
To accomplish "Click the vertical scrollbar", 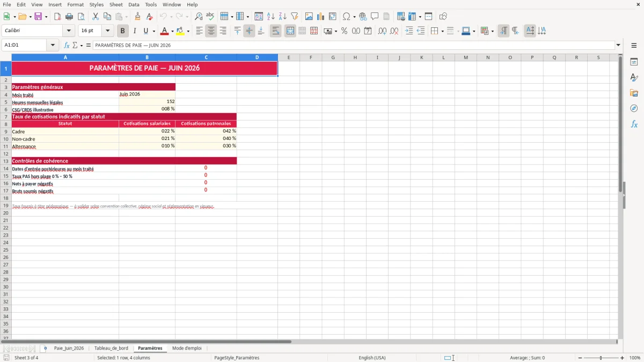I will [x=621, y=196].
